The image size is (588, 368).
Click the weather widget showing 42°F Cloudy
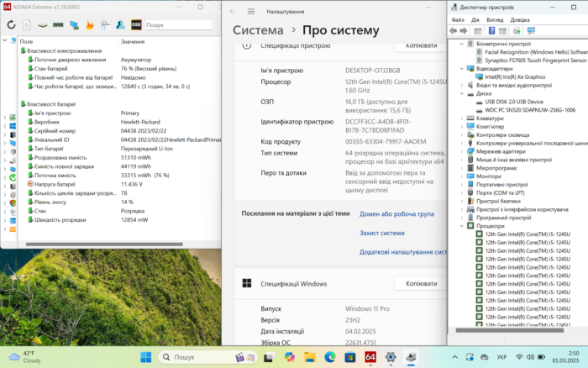(x=25, y=357)
